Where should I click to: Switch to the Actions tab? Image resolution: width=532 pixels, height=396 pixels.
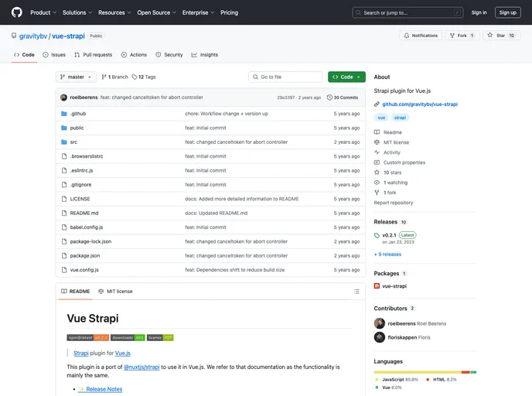pos(134,55)
